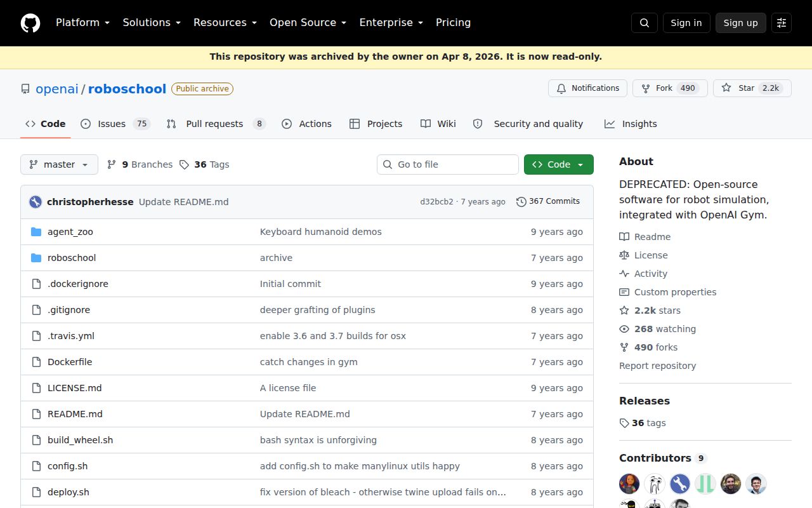Click the Sign in button
812x508 pixels.
click(x=686, y=23)
